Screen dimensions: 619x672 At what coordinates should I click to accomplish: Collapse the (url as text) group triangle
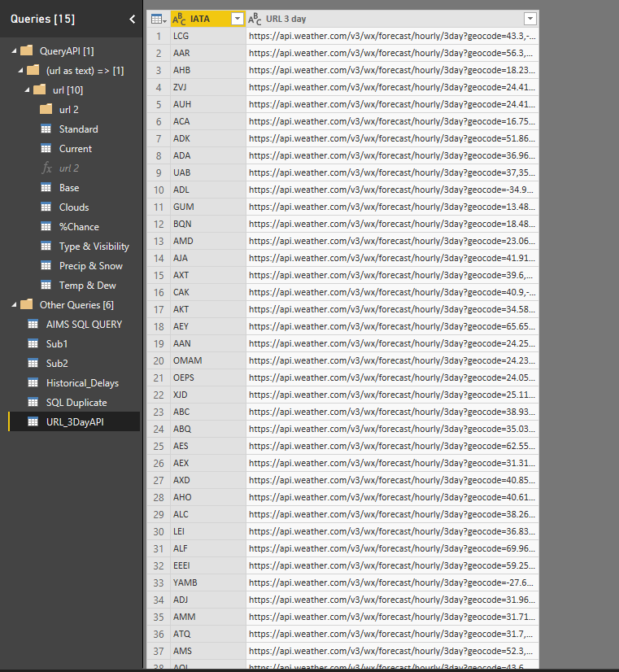(20, 70)
